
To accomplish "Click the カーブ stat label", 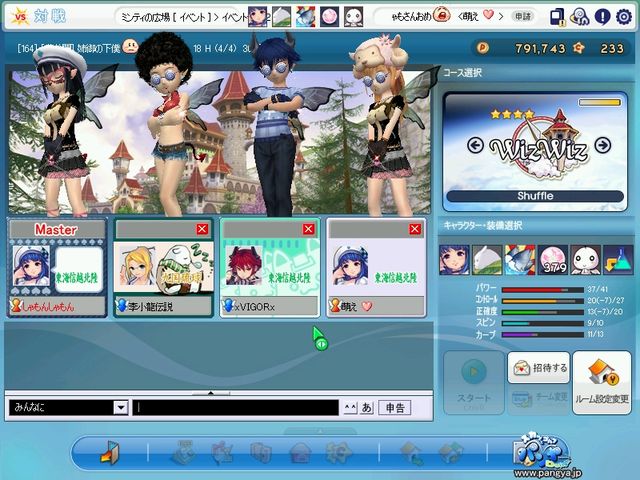I will (x=486, y=335).
